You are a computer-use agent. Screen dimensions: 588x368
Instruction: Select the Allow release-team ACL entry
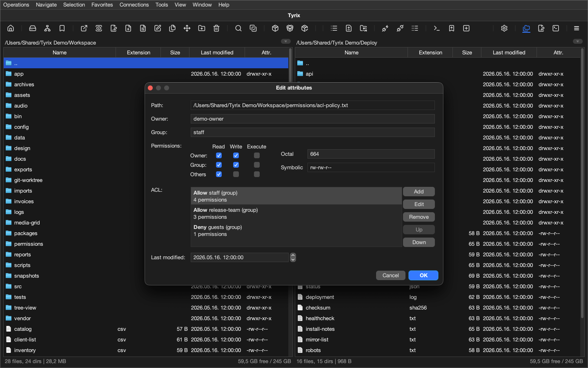coord(296,213)
